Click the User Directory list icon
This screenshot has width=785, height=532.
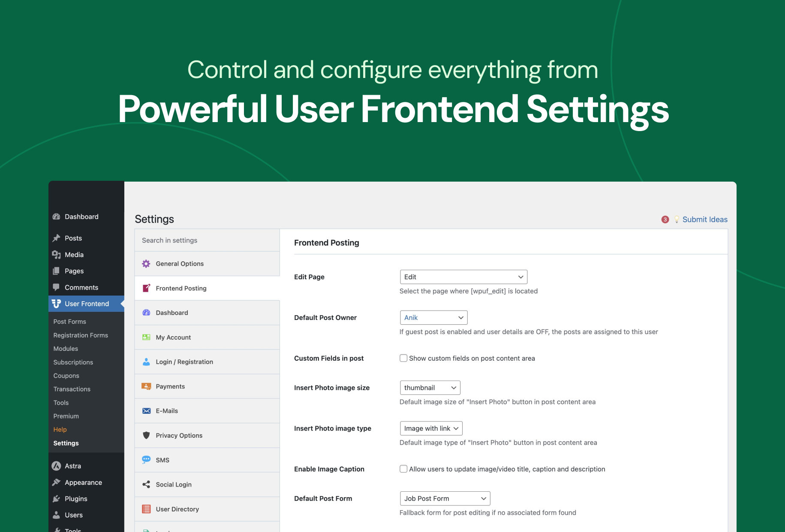point(146,509)
